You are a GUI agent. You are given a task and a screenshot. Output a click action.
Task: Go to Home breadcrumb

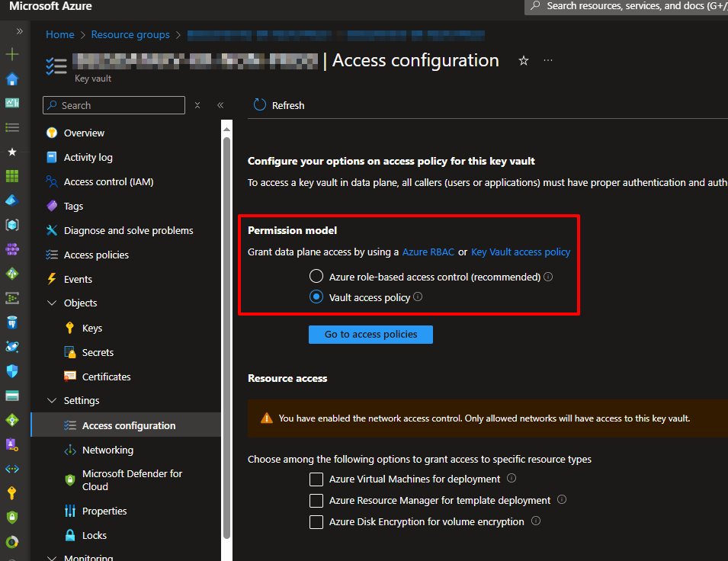[x=60, y=34]
